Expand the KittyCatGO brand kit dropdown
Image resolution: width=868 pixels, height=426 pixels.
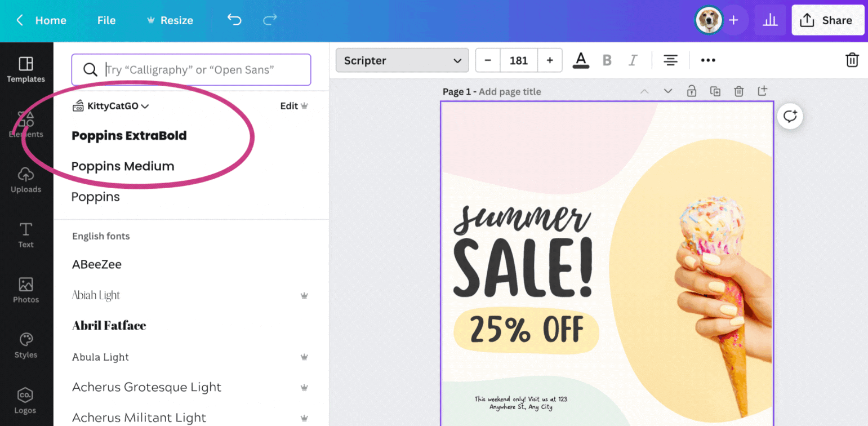click(x=111, y=106)
